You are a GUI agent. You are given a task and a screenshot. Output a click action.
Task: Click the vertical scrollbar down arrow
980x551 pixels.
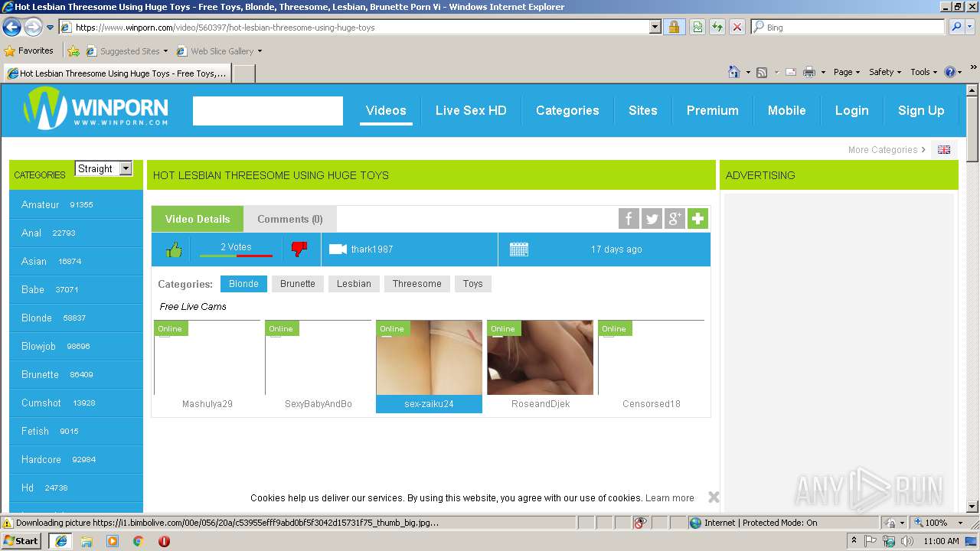[x=972, y=506]
